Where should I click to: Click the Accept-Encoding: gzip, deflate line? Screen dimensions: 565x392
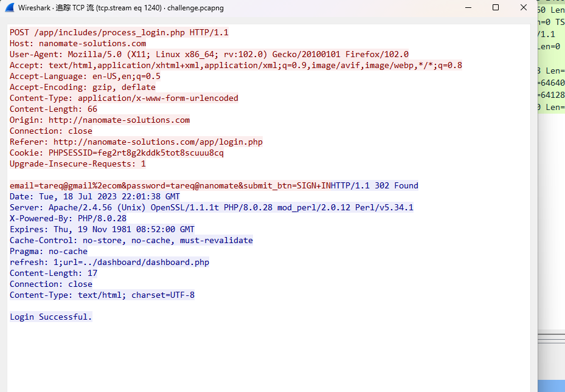83,87
